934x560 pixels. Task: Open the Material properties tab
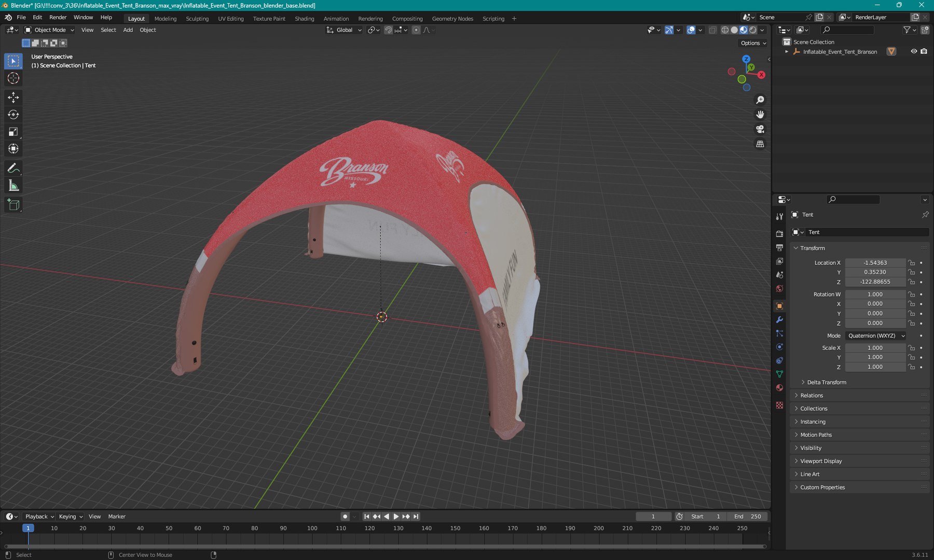click(779, 388)
